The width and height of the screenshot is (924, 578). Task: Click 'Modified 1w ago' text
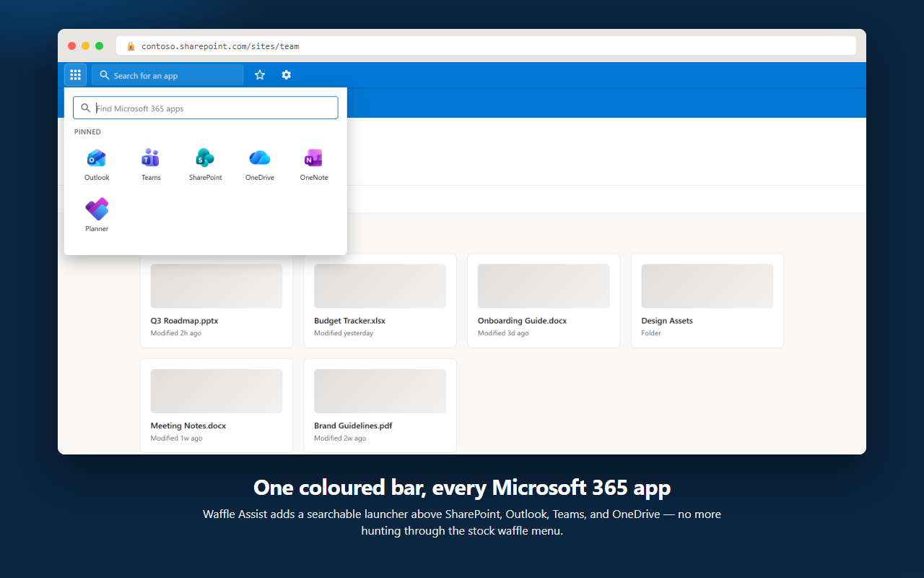(176, 439)
